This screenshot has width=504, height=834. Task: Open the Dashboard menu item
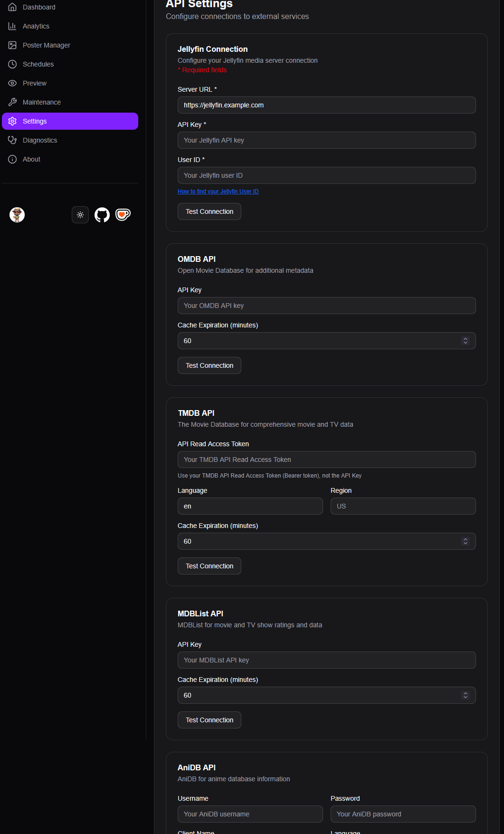70,7
